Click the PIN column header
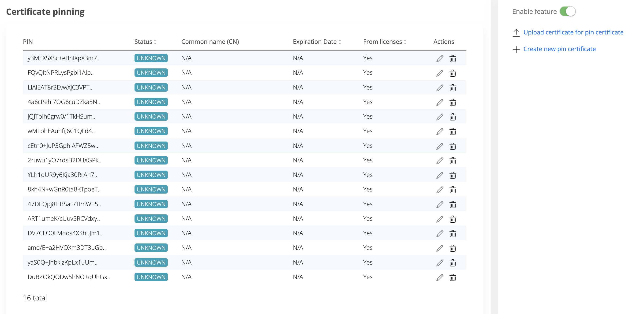The height and width of the screenshot is (314, 644). [28, 42]
